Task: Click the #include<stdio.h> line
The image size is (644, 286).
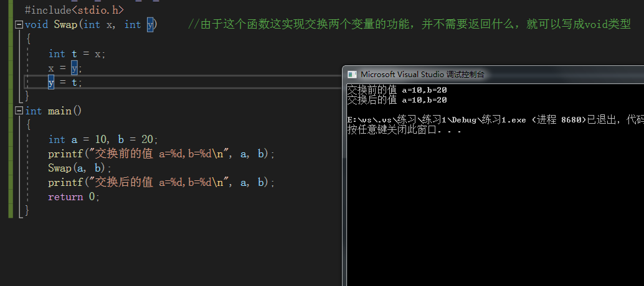Action: 74,9
